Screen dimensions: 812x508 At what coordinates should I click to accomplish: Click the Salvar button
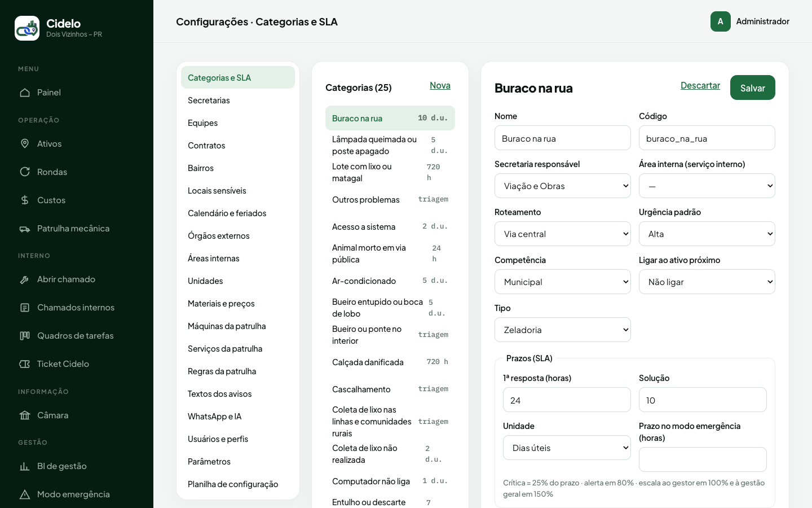click(753, 87)
